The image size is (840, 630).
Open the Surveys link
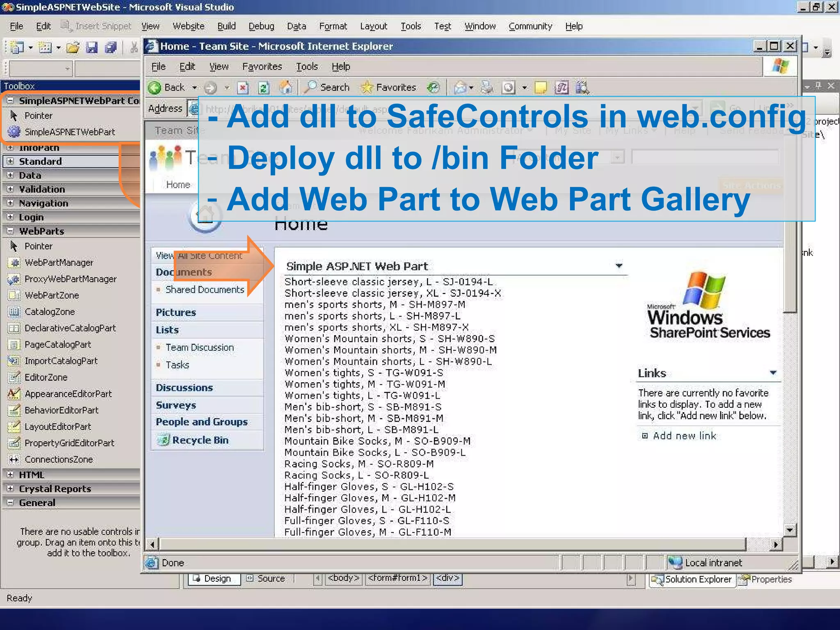coord(176,405)
